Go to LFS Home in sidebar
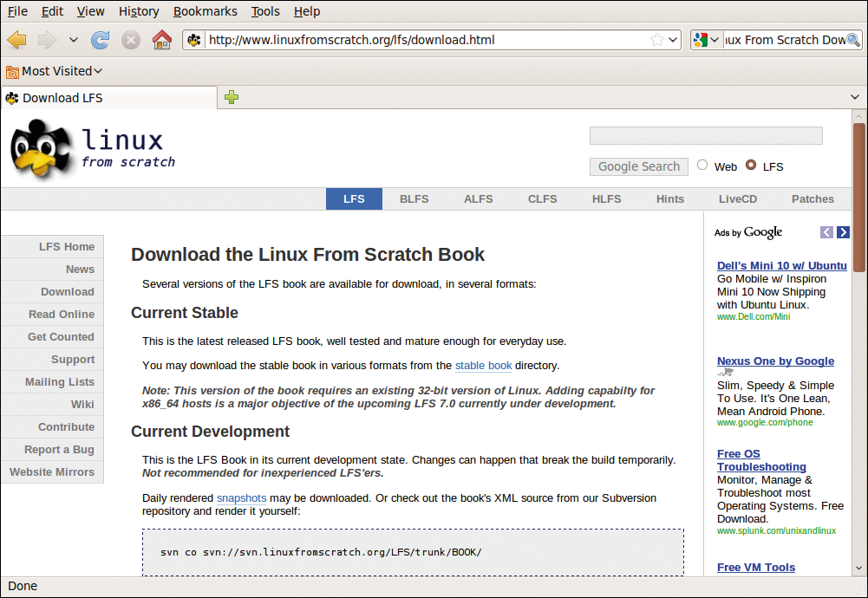The image size is (868, 598). pyautogui.click(x=53, y=247)
